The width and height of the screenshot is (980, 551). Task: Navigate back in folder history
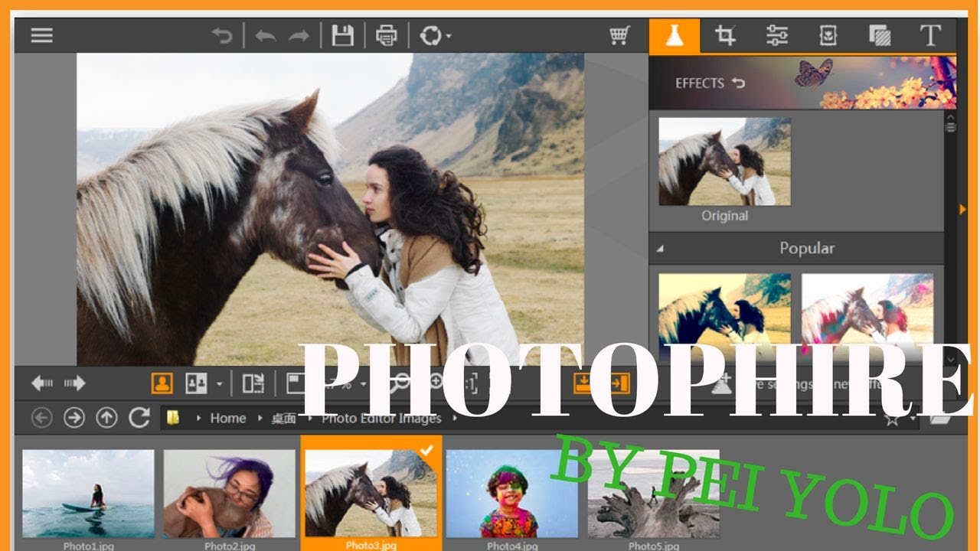click(x=41, y=418)
